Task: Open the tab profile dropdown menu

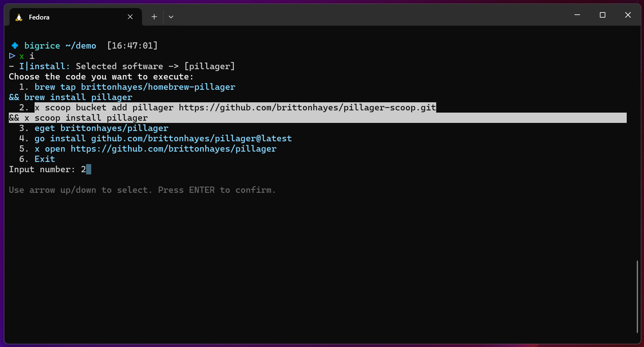Action: pos(171,17)
